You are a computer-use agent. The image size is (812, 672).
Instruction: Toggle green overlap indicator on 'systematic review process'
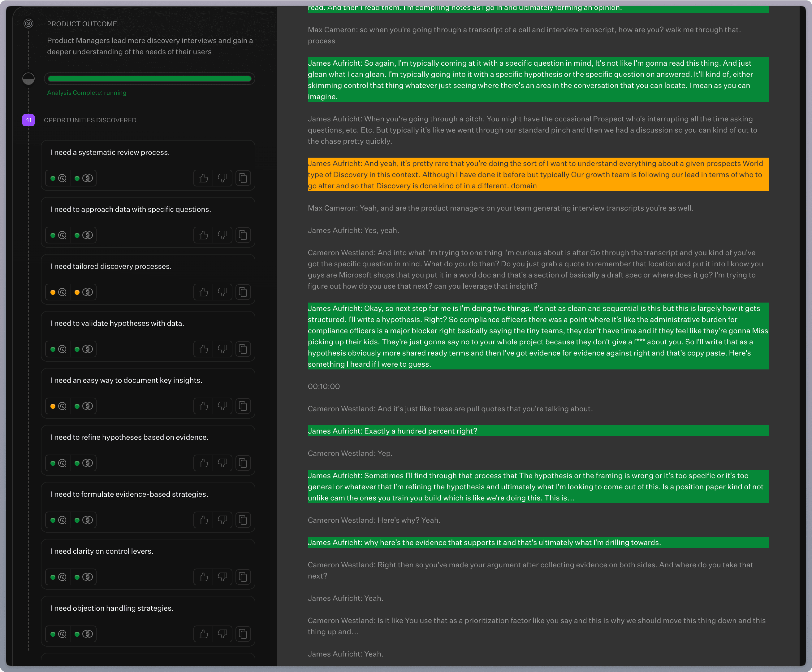77,178
